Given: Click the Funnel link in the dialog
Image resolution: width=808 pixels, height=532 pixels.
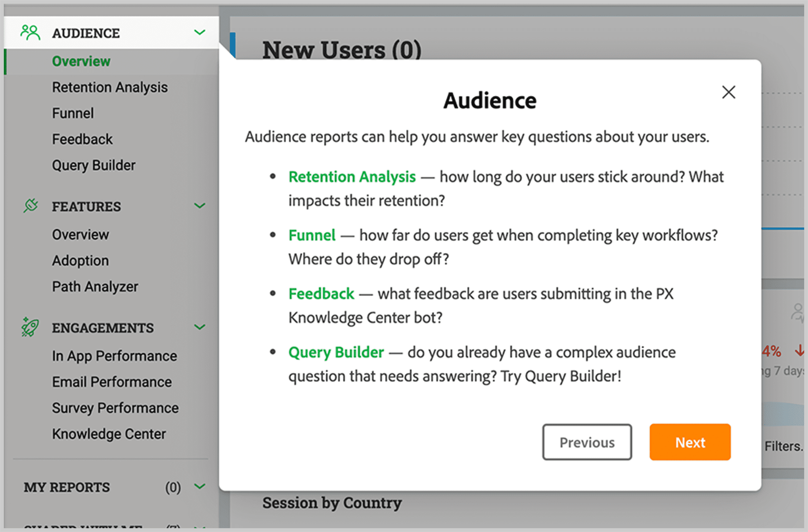Looking at the screenshot, I should point(312,235).
